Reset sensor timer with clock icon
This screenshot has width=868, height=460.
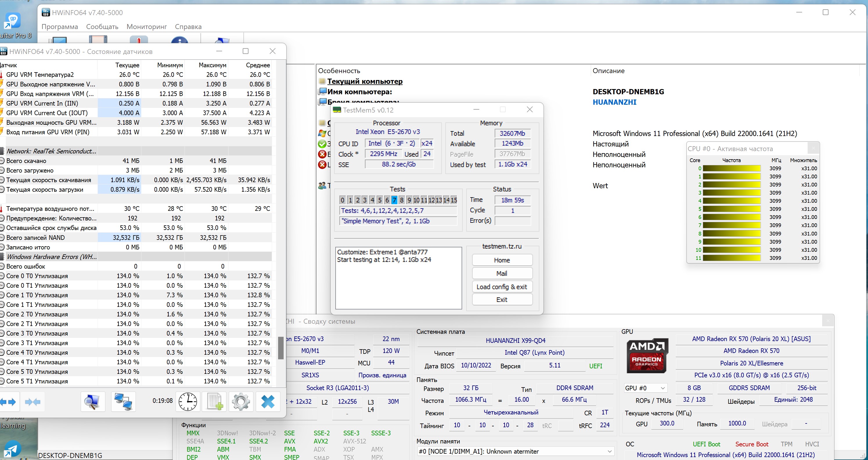[x=188, y=402]
